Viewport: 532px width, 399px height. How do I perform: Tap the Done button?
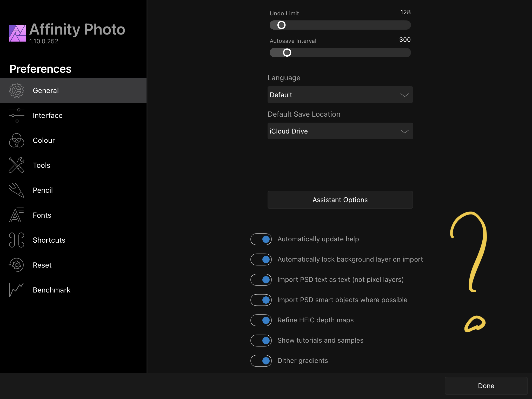(x=486, y=386)
